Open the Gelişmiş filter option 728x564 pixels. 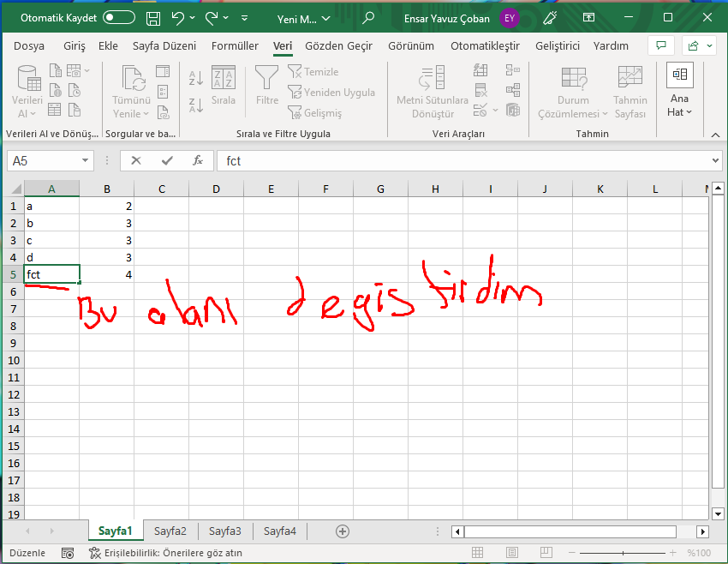(315, 112)
